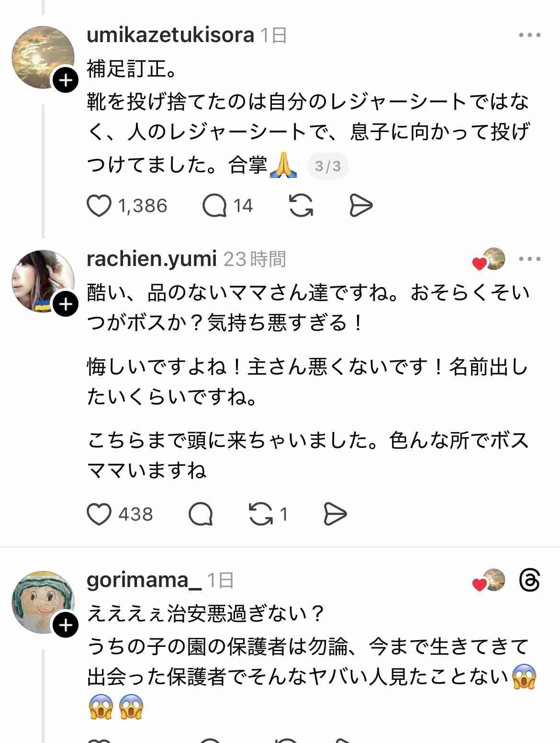560x743 pixels.
Task: Share umikazetukisora's post via send icon
Action: 360,206
